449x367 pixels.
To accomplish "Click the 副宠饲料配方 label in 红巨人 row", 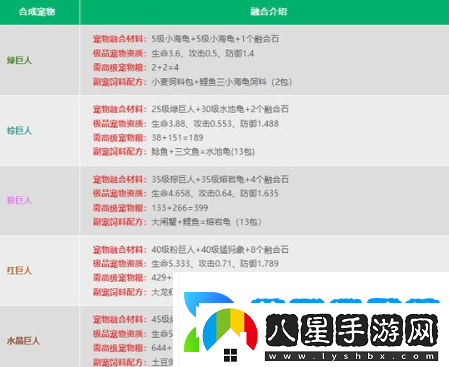I will [119, 292].
